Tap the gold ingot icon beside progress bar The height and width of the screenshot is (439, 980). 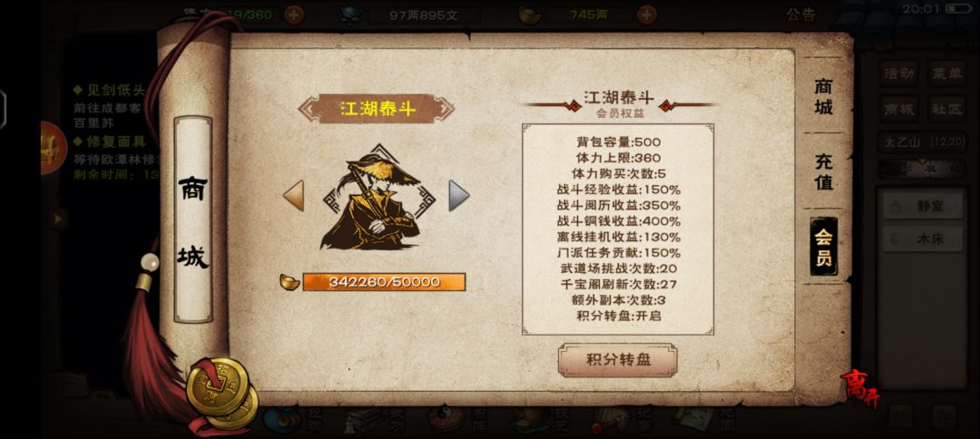289,282
